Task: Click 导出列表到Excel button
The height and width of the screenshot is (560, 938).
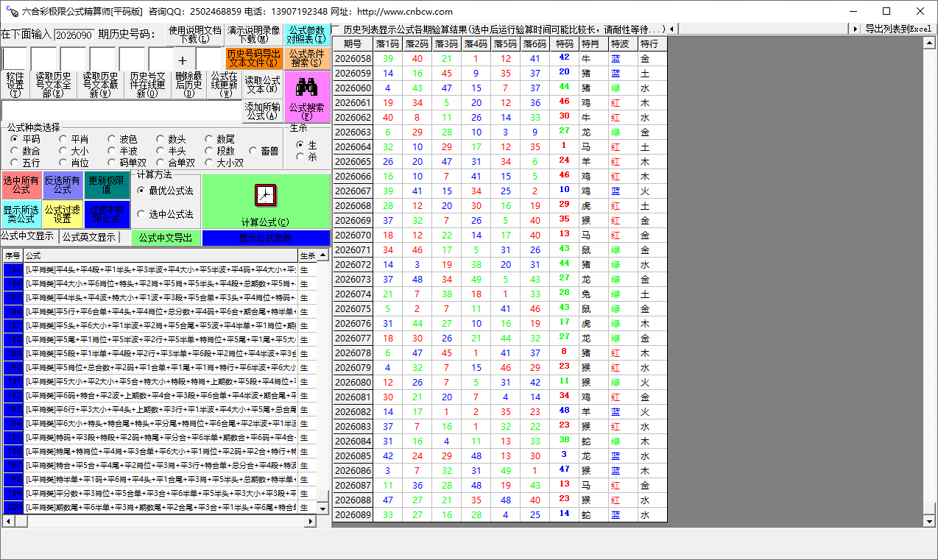Action: coord(897,29)
